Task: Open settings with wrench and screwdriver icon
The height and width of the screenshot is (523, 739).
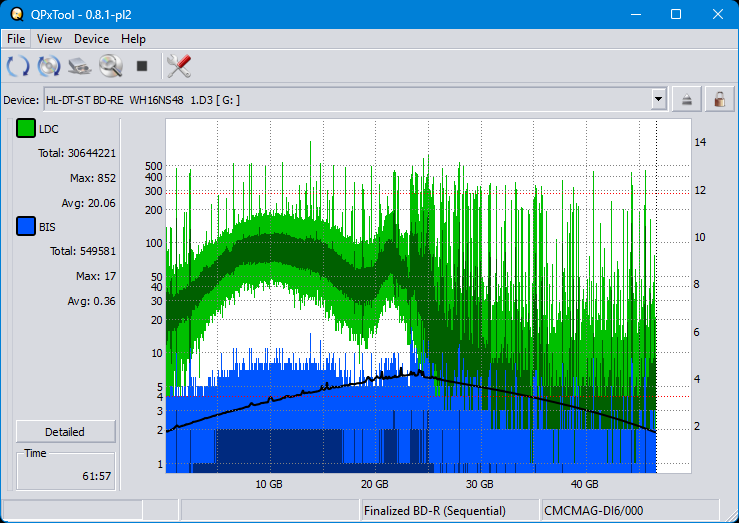Action: pyautogui.click(x=179, y=67)
